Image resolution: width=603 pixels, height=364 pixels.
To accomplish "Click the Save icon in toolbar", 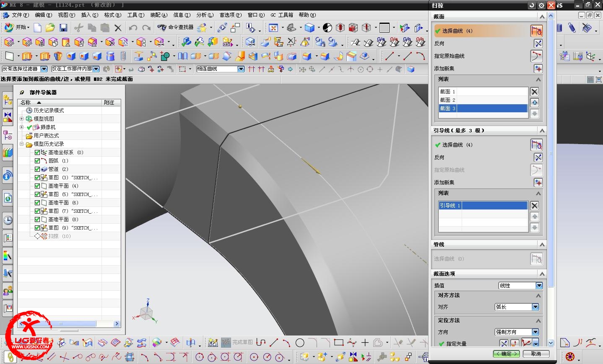I will 63,28.
